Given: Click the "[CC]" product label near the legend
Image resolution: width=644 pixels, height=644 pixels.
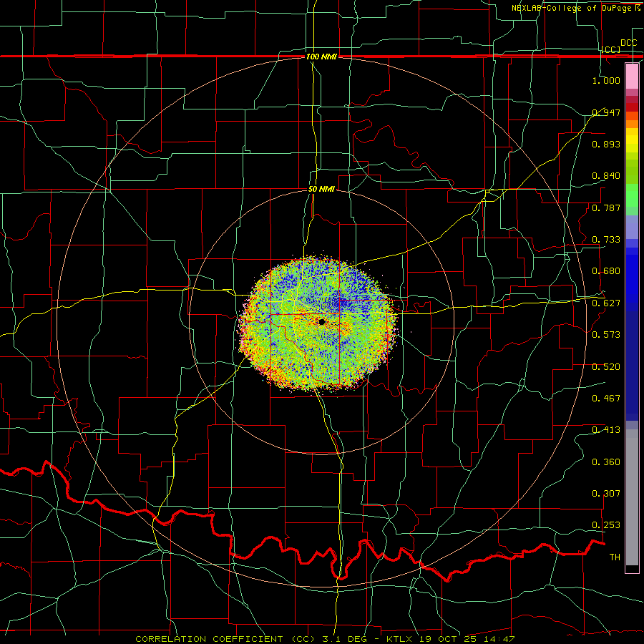Looking at the screenshot, I should coord(611,49).
